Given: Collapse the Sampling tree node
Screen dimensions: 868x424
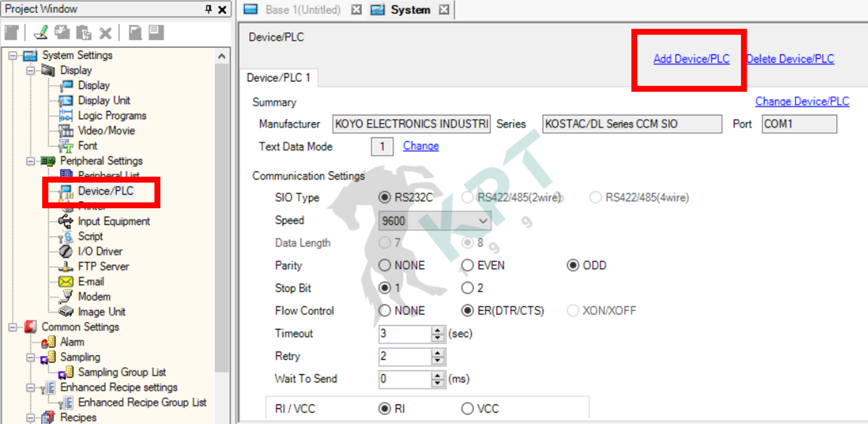Looking at the screenshot, I should pos(30,358).
